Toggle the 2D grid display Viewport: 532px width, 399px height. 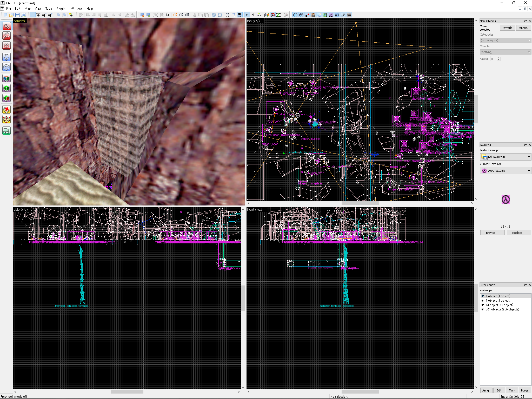coord(32,15)
